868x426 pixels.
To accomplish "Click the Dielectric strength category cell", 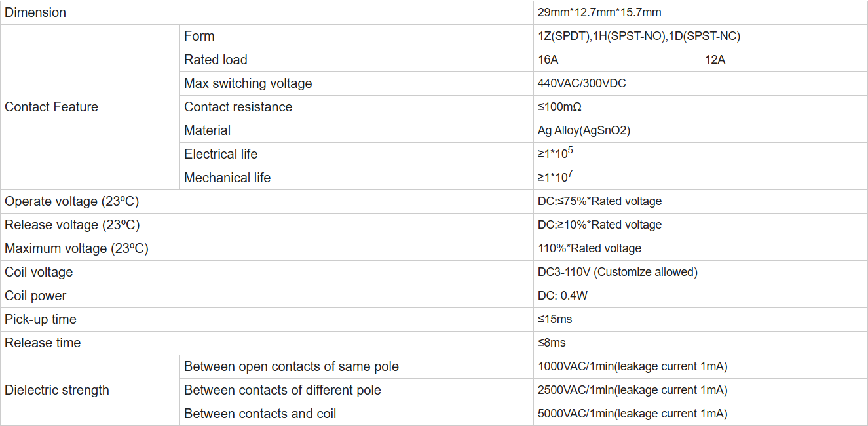I will coord(57,390).
